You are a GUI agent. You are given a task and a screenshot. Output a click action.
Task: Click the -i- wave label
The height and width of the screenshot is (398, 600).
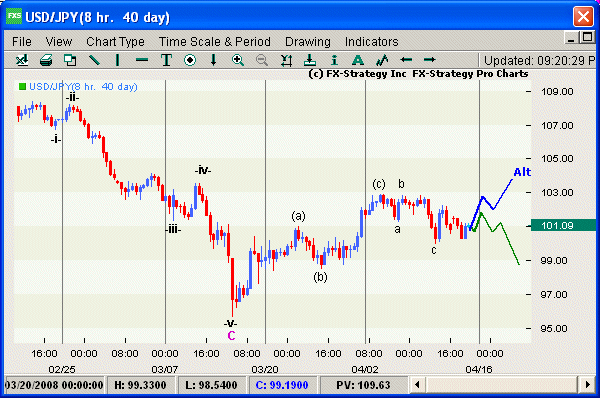(56, 139)
